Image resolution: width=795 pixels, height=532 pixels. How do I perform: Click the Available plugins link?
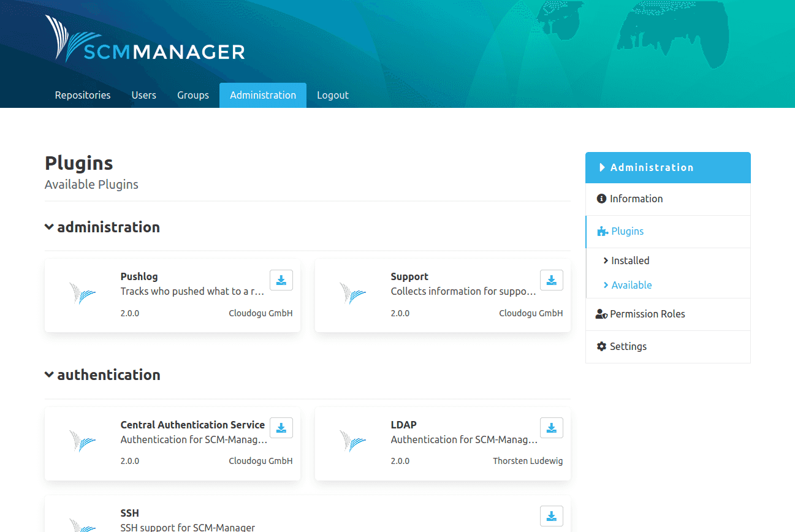pyautogui.click(x=631, y=285)
